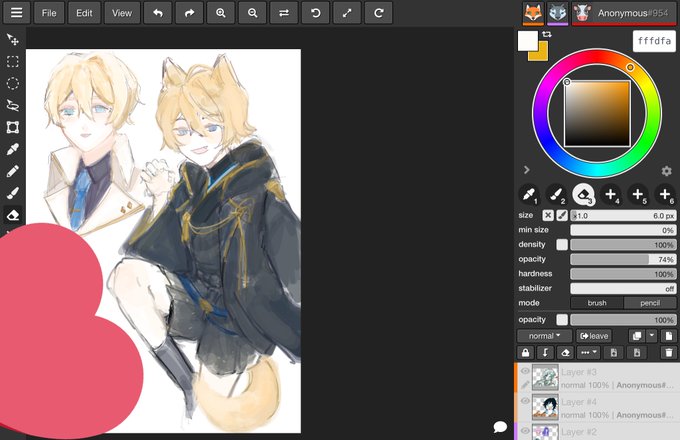
Task: Select the Transform tool
Action: (13, 127)
